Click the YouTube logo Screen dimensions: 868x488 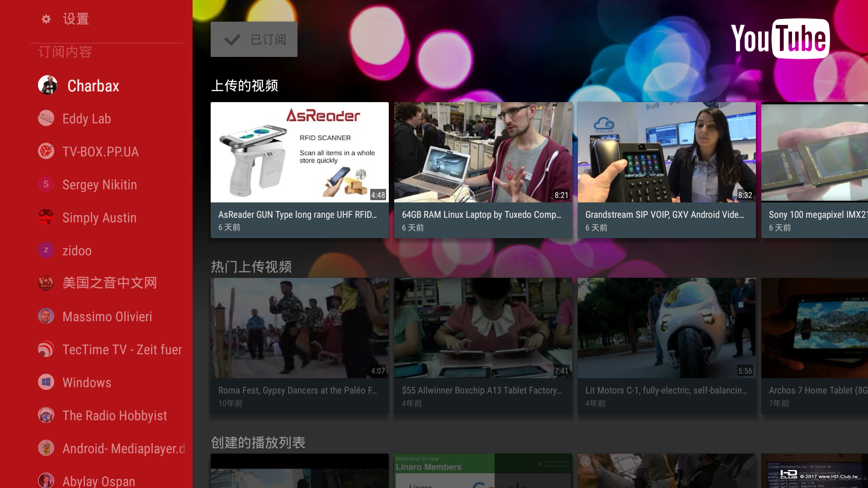coord(780,39)
